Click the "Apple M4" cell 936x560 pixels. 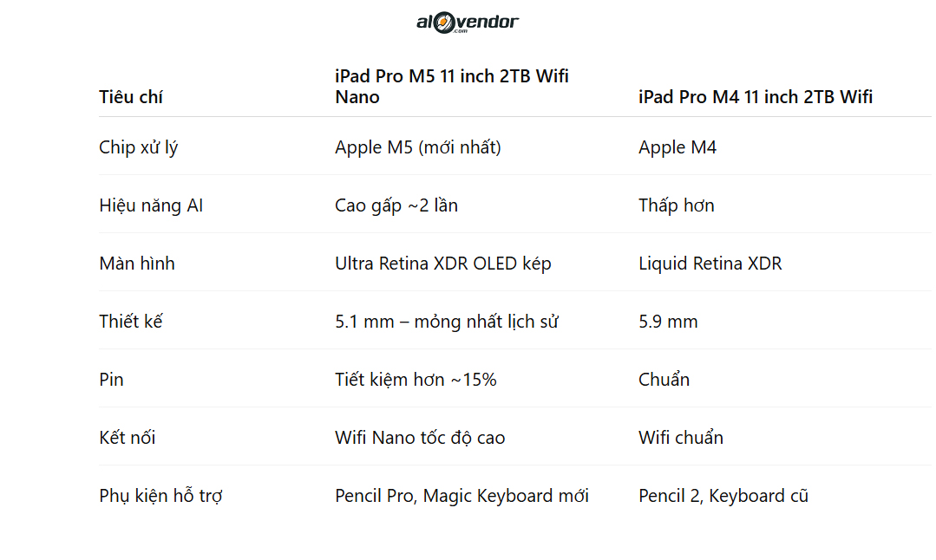click(x=677, y=147)
